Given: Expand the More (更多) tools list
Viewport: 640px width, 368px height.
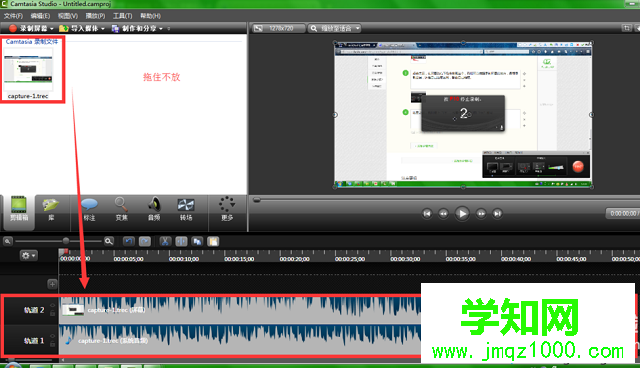Looking at the screenshot, I should click(x=227, y=209).
